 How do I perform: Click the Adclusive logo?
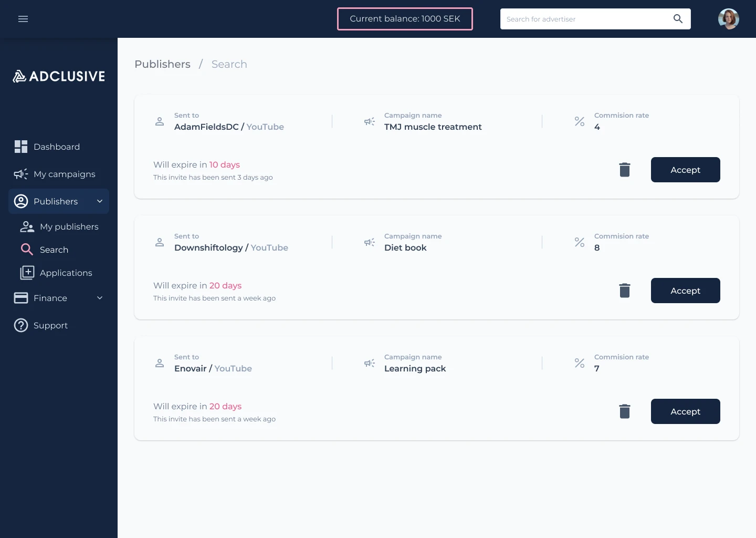(x=59, y=76)
